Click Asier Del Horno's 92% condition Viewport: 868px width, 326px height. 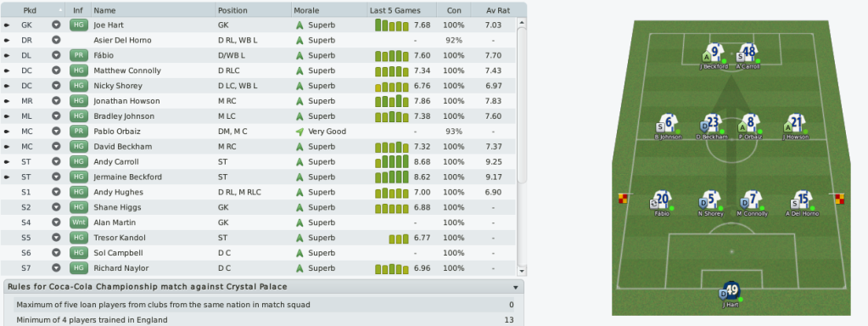(x=453, y=40)
